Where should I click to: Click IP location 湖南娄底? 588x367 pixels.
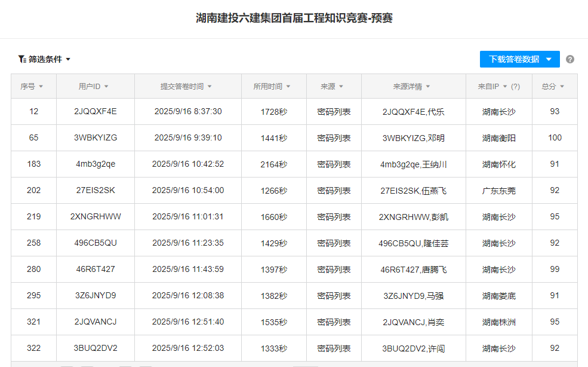tap(498, 296)
